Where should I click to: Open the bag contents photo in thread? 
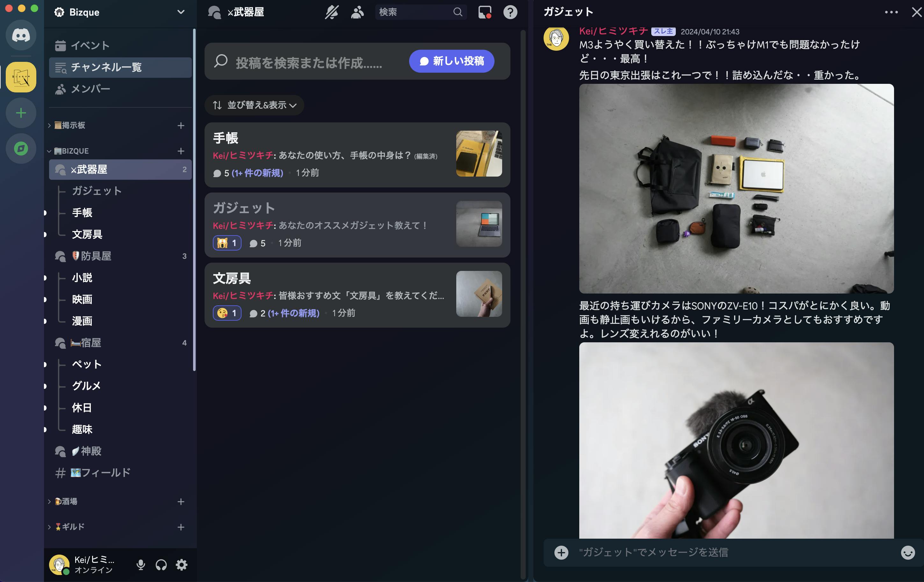(x=736, y=188)
